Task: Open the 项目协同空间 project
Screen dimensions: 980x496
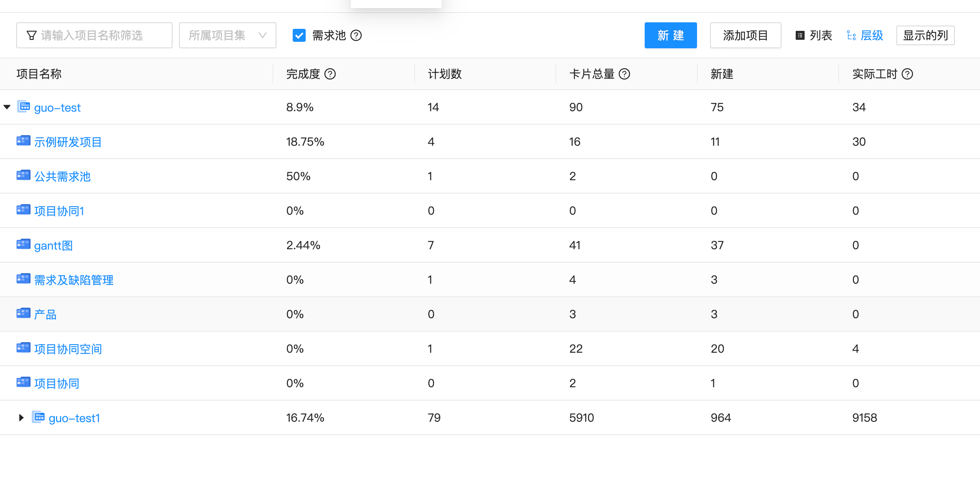Action: click(67, 348)
